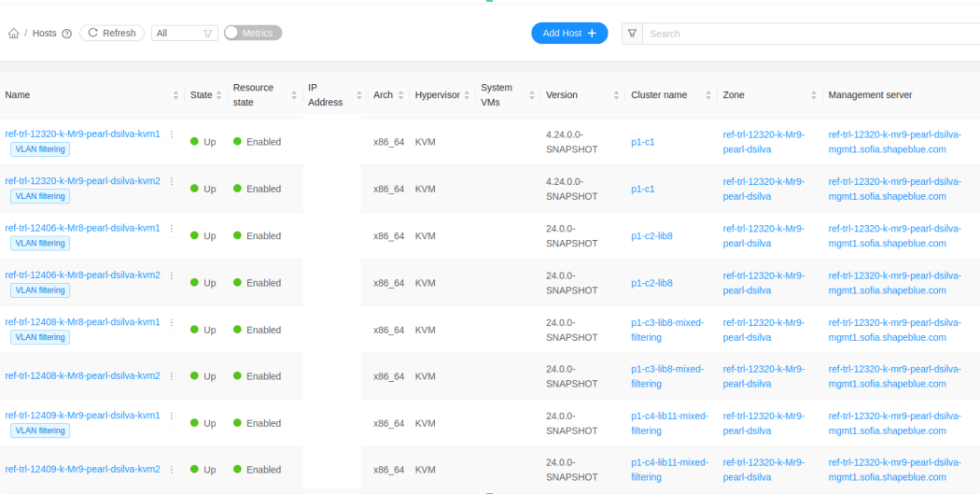
Task: Sort by the System VMs column
Action: (531, 95)
